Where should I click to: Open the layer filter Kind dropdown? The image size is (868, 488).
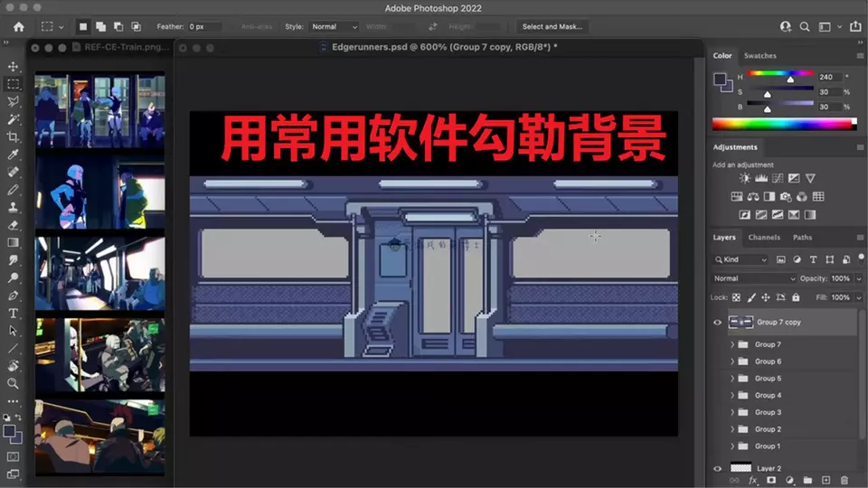[741, 259]
